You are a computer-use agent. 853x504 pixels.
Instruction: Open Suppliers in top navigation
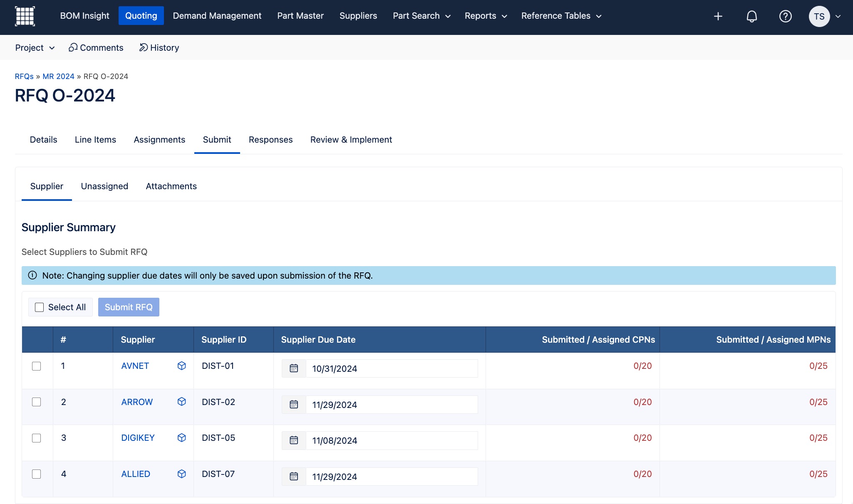click(358, 16)
